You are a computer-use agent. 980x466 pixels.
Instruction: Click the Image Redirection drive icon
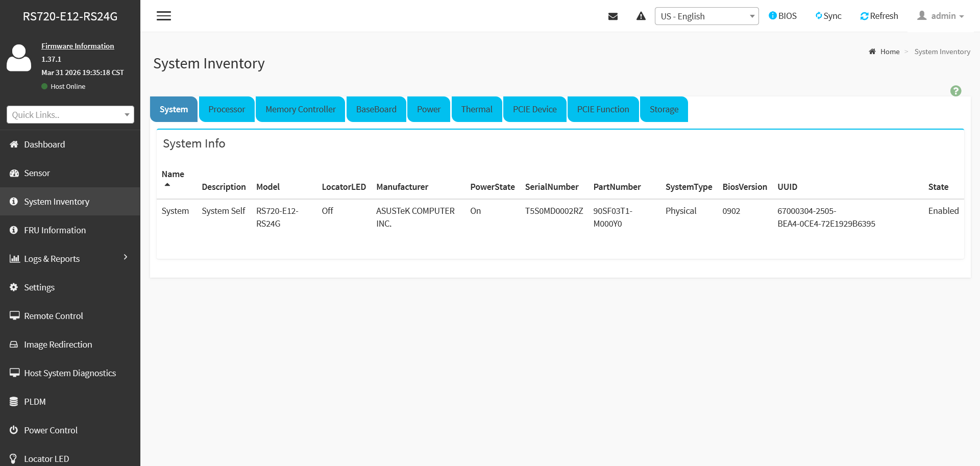click(14, 345)
